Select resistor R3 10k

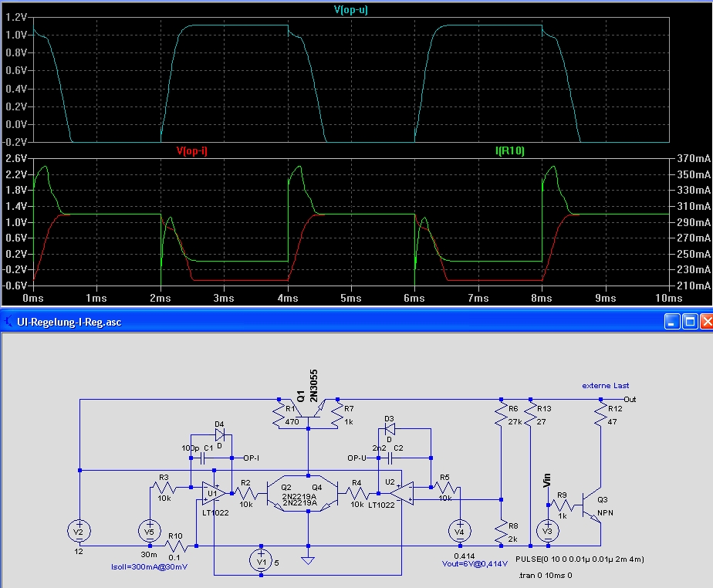tap(164, 488)
